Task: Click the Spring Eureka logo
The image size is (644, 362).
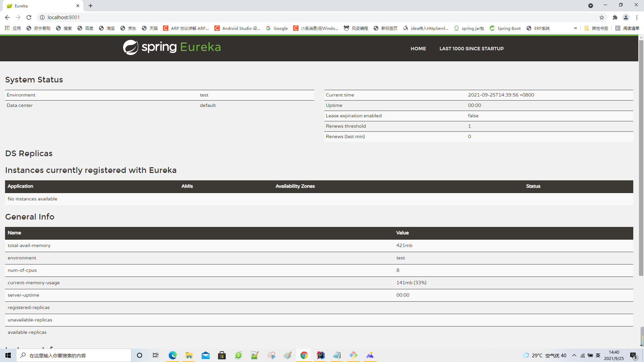Action: coord(172,48)
